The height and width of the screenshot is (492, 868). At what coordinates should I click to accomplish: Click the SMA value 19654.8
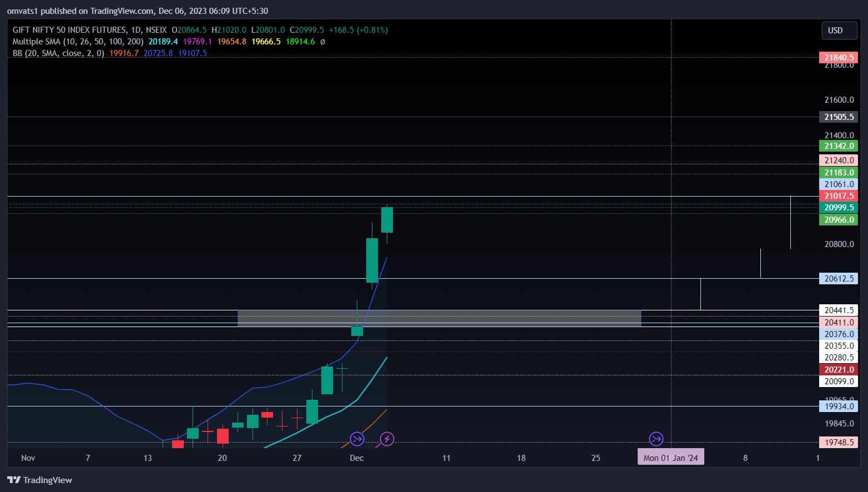click(232, 42)
